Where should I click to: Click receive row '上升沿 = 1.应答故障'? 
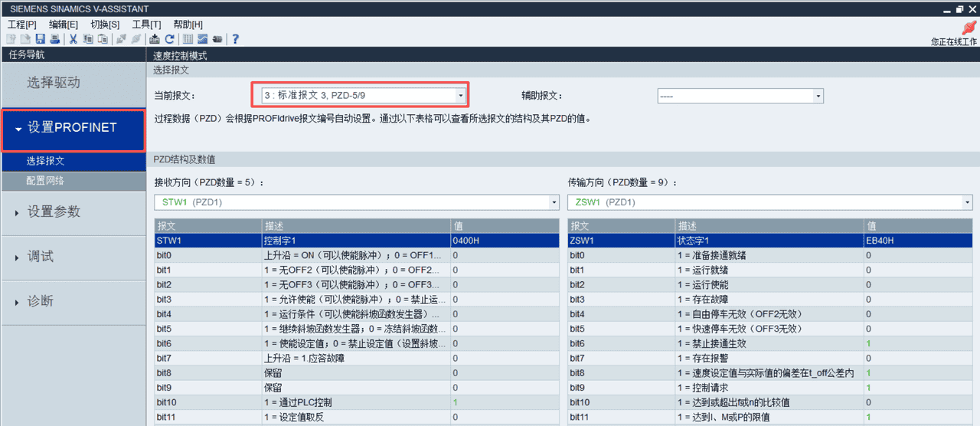pyautogui.click(x=357, y=358)
